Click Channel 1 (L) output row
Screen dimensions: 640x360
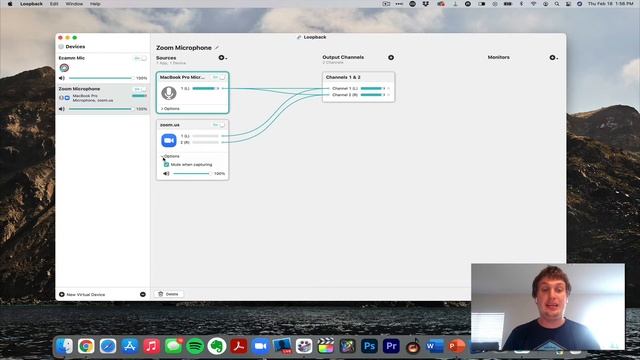pos(358,88)
